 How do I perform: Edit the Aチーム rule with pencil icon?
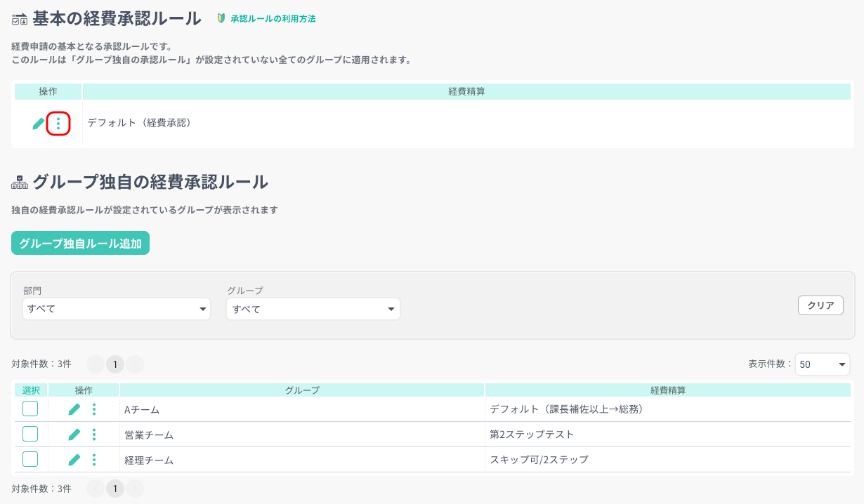click(x=74, y=409)
